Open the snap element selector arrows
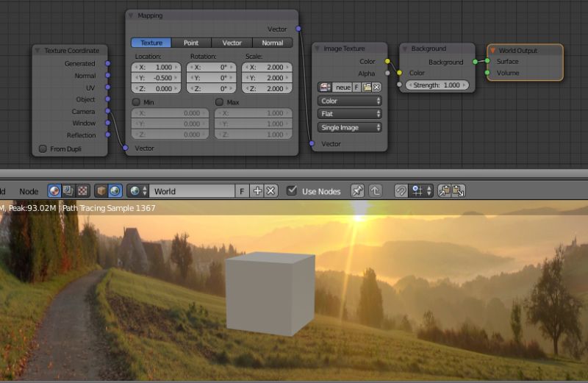Screen dimensions: 588x383 click(x=429, y=191)
